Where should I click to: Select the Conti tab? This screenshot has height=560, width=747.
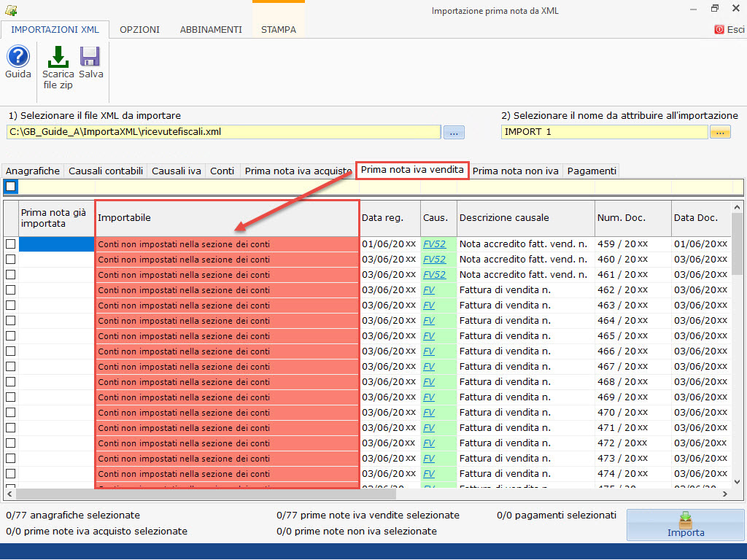(222, 171)
